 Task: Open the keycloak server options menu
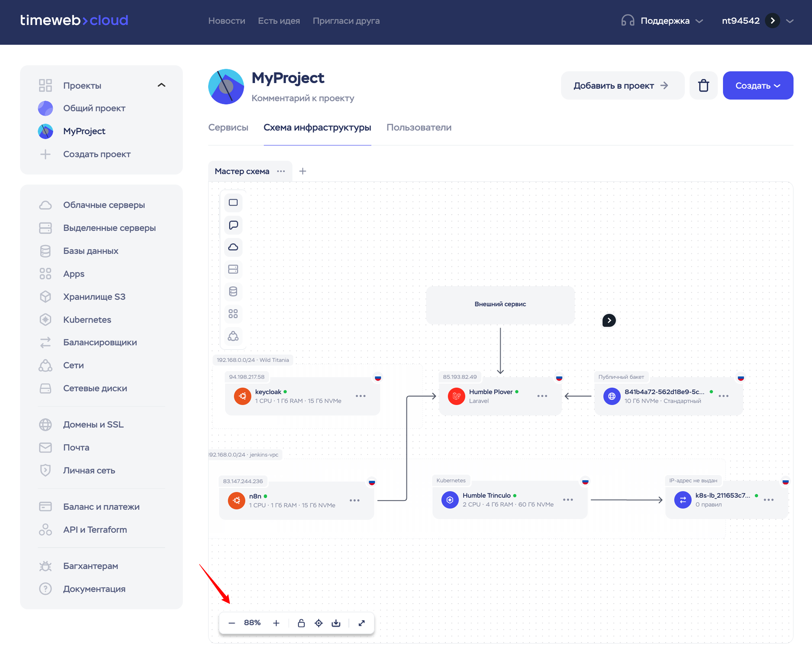point(360,396)
